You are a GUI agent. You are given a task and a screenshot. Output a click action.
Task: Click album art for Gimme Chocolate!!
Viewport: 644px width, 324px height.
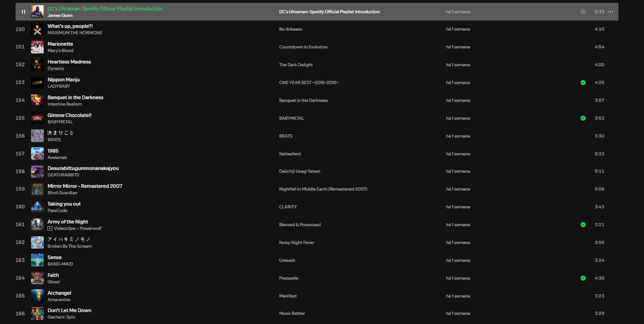tap(38, 118)
